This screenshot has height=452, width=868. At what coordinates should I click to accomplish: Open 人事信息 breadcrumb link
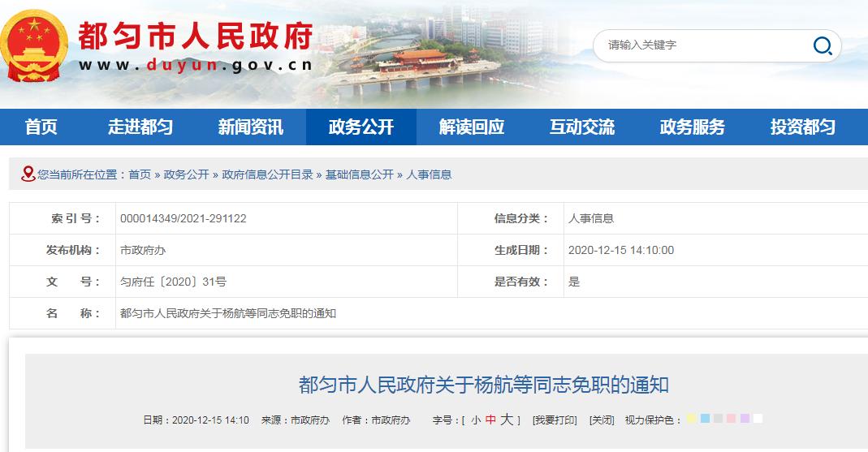(429, 174)
